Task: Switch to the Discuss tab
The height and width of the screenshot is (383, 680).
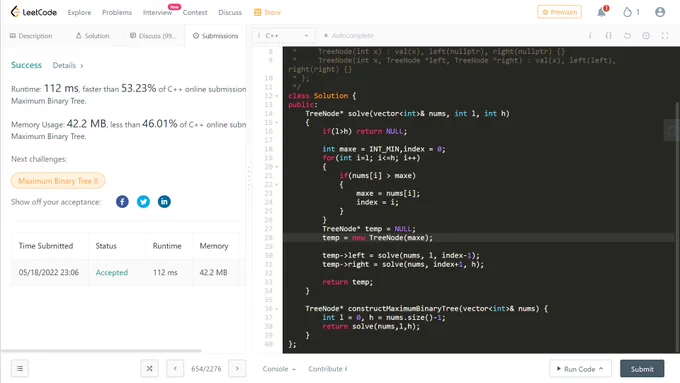Action: pos(153,36)
